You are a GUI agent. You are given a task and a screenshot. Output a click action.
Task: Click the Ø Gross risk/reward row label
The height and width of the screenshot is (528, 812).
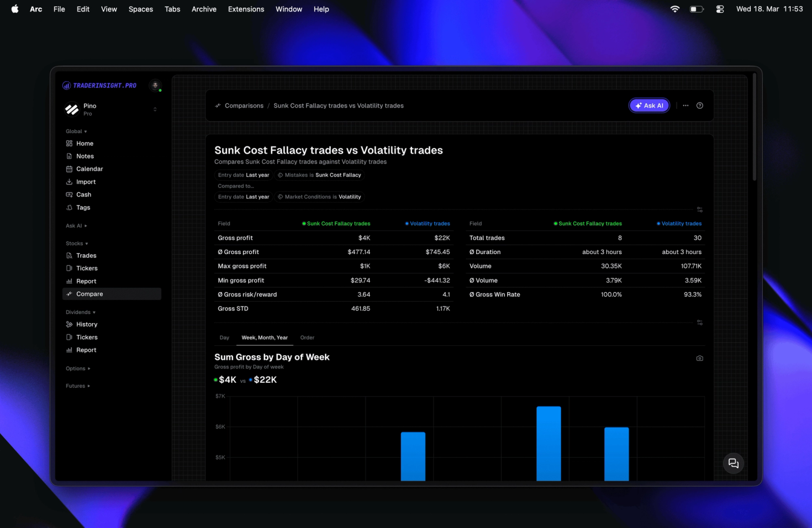click(x=247, y=294)
